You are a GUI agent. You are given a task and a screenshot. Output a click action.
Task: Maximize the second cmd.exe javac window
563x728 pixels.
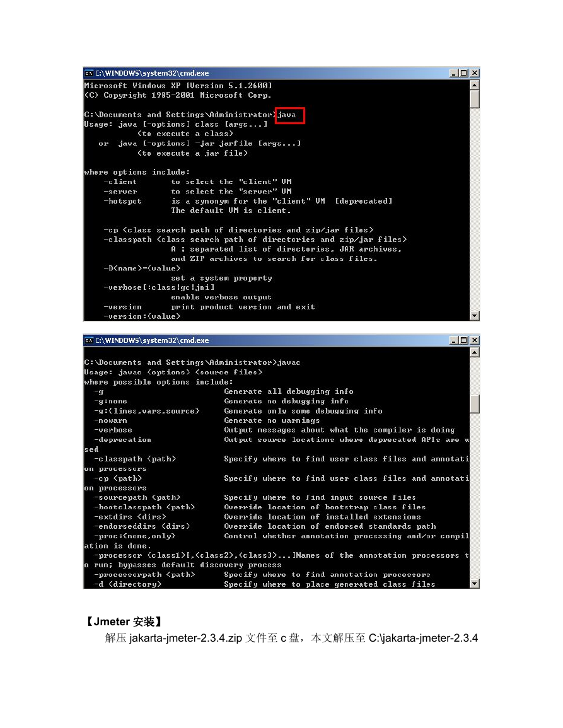click(x=463, y=340)
